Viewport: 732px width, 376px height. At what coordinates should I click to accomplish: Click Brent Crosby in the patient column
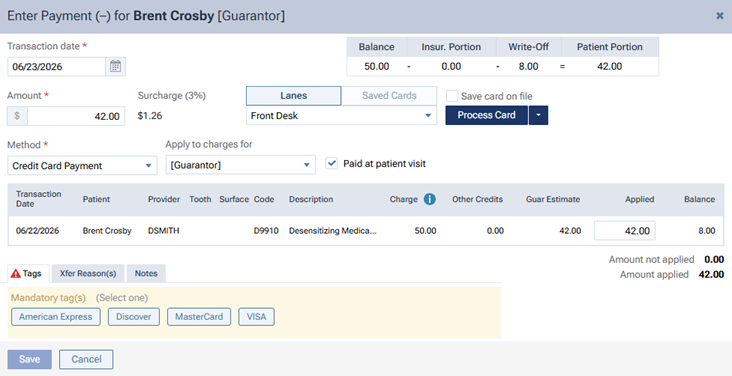click(x=107, y=231)
